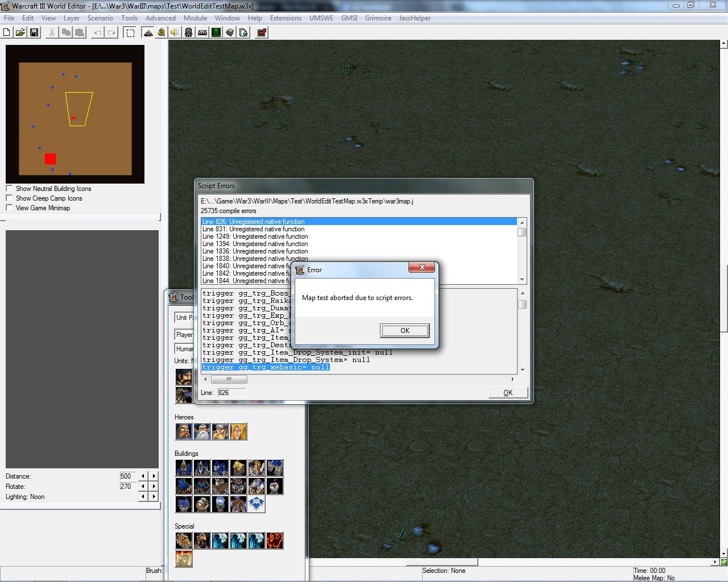
Task: Enable Show Neutral Building Icons checkbox
Action: coord(9,189)
